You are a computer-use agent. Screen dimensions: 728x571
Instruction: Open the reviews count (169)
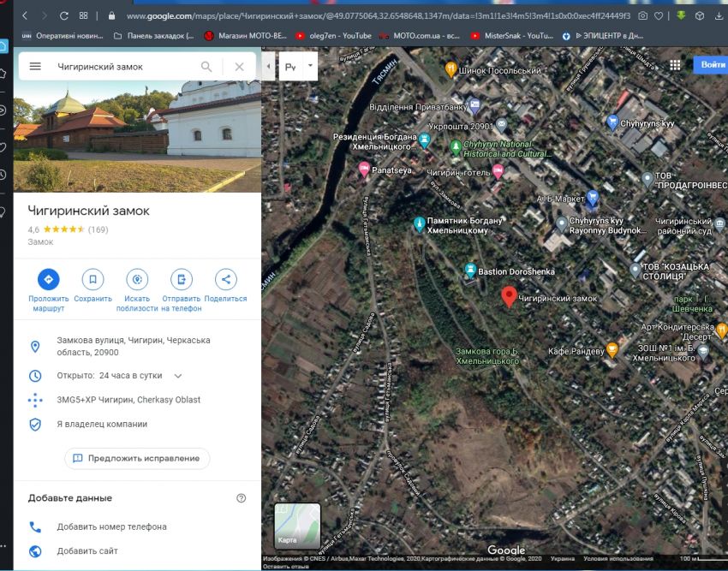98,229
